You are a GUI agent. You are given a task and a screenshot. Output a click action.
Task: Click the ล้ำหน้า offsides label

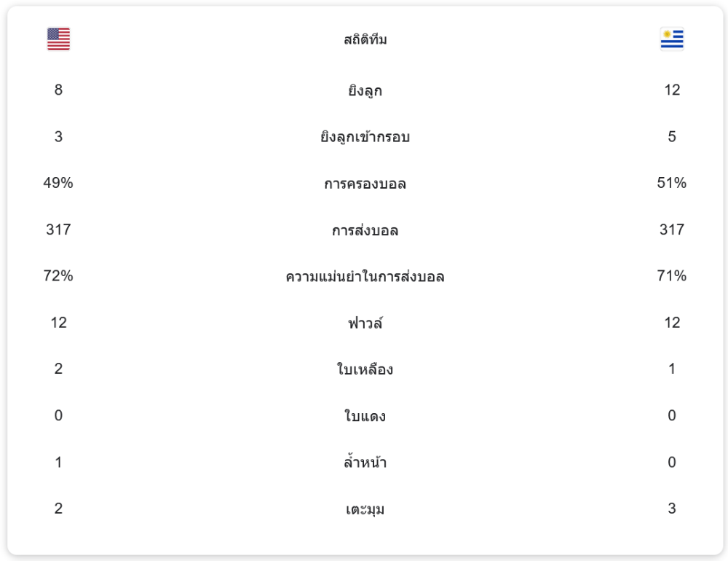(x=365, y=463)
